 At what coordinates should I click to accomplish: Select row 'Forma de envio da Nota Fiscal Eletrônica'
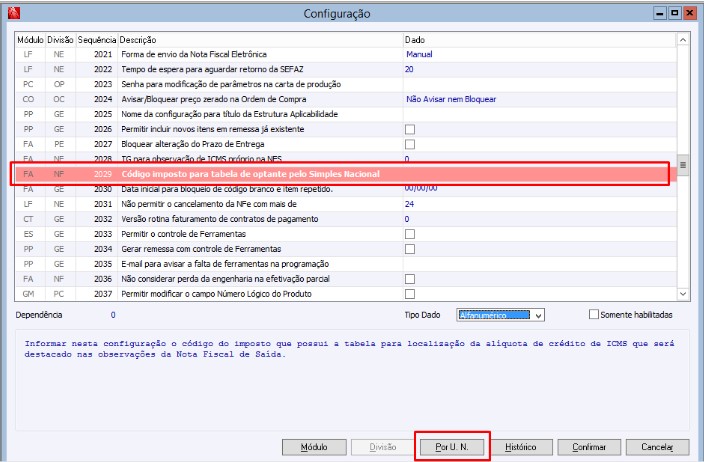click(x=346, y=54)
